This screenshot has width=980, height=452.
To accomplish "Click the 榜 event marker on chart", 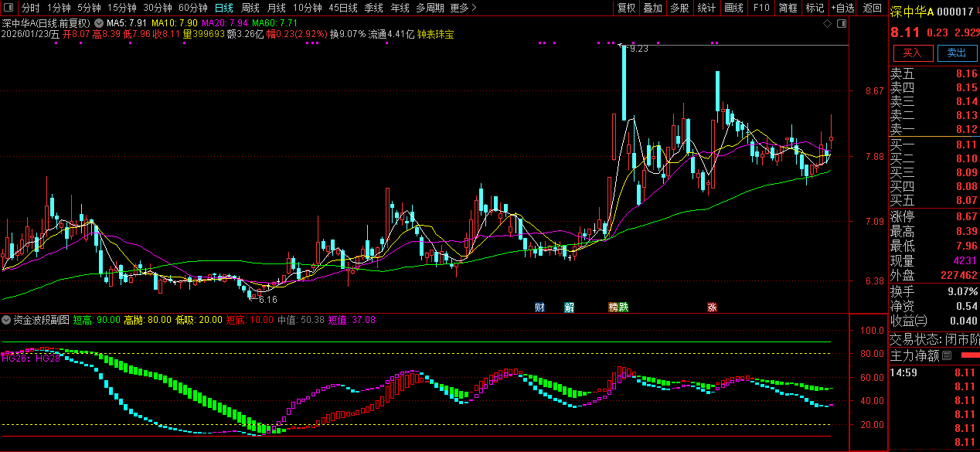I will [x=614, y=308].
